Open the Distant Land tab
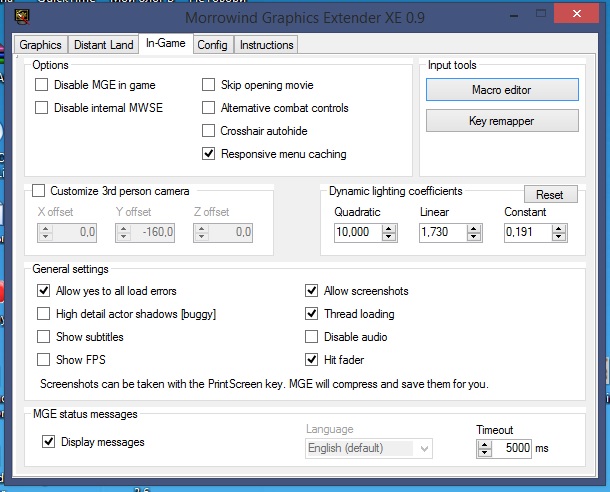The width and height of the screenshot is (610, 492). tap(103, 45)
